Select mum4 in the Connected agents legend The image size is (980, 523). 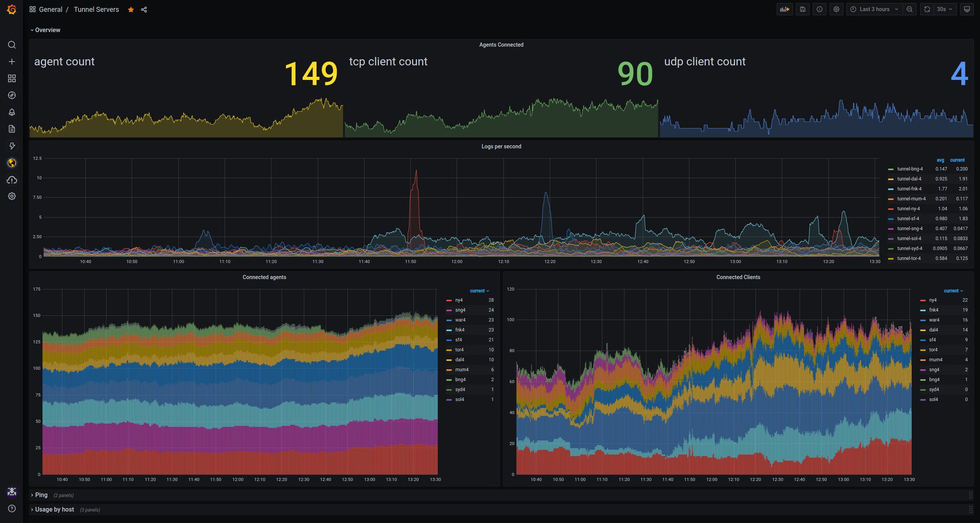(461, 370)
